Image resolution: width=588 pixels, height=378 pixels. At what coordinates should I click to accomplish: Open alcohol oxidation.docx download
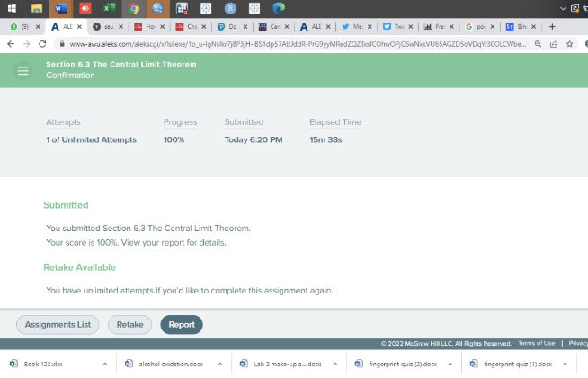tap(171, 364)
